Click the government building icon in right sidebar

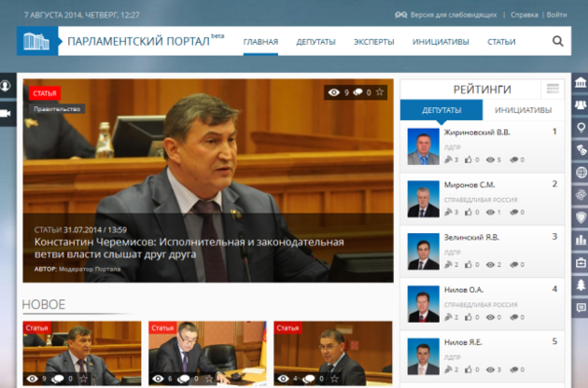[581, 84]
